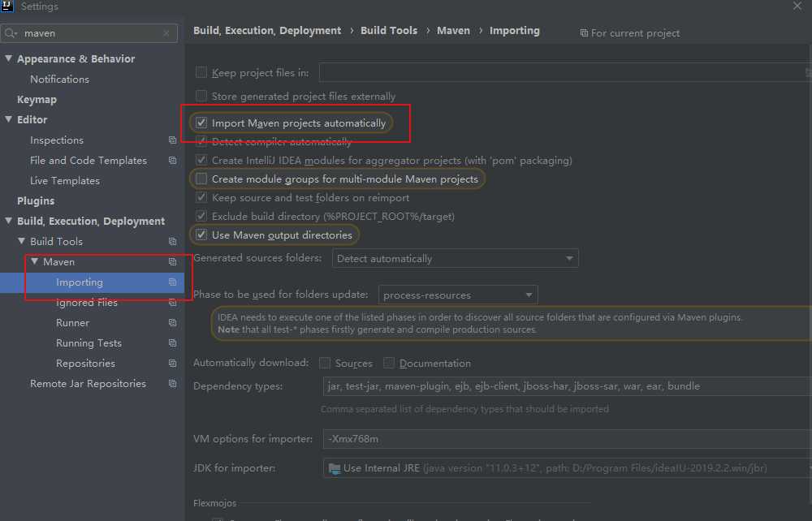Click the Flexmojos section heading
The height and width of the screenshot is (521, 812).
point(214,503)
